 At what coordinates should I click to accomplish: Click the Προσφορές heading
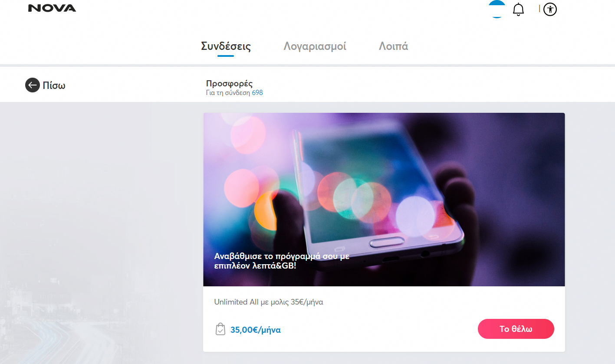229,84
